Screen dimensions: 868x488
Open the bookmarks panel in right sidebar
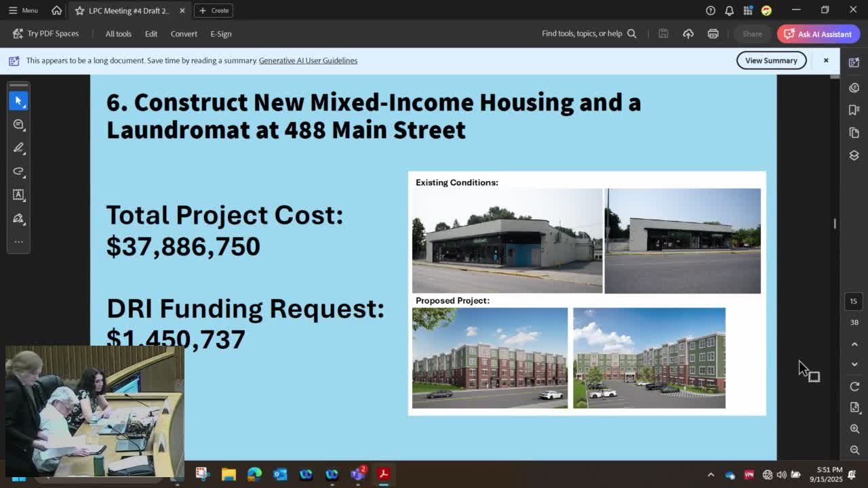(x=854, y=110)
